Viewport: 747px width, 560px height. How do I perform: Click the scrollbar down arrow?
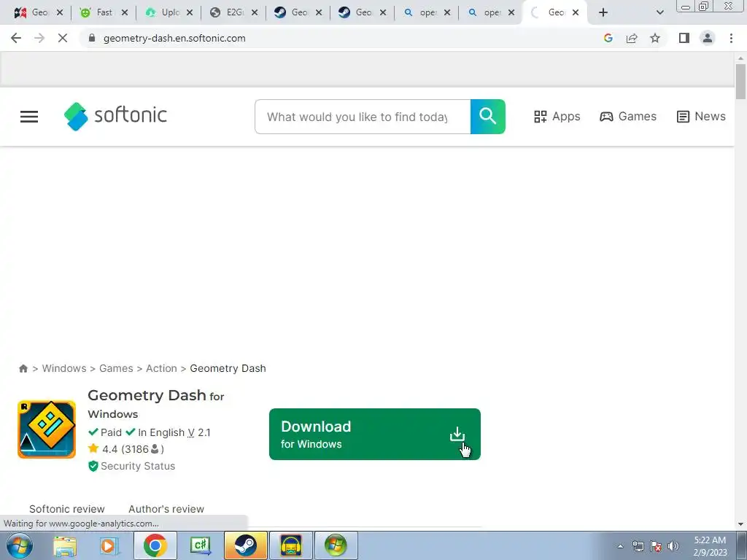[740, 524]
